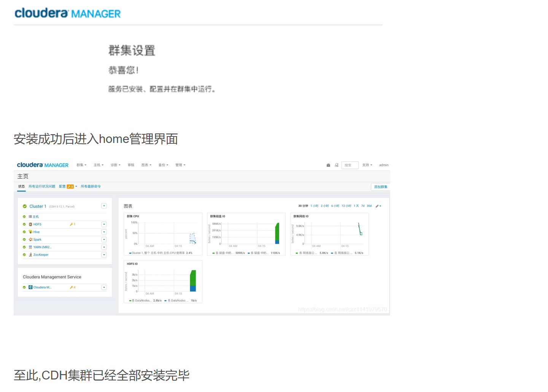Select the 6 小时 time range
The width and height of the screenshot is (548, 392).
pos(335,206)
